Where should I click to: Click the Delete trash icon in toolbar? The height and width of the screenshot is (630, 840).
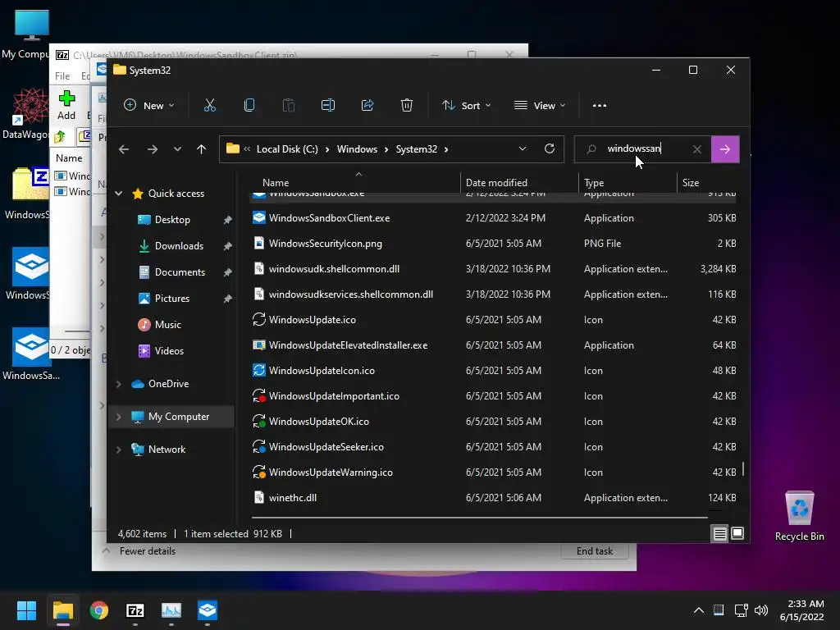coord(407,106)
